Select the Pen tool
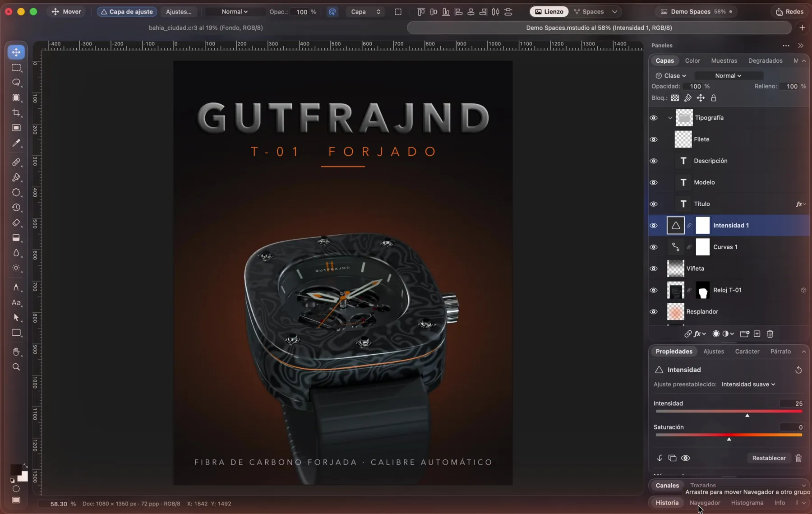This screenshot has width=812, height=514. 16,287
